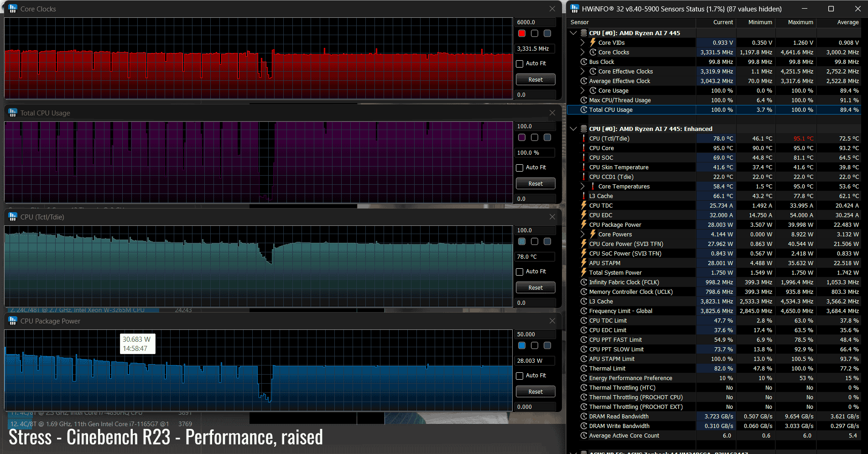Collapse the first CPU [#0] AMD Ryzen AI 7 445 group
The height and width of the screenshot is (454, 868).
click(x=573, y=33)
